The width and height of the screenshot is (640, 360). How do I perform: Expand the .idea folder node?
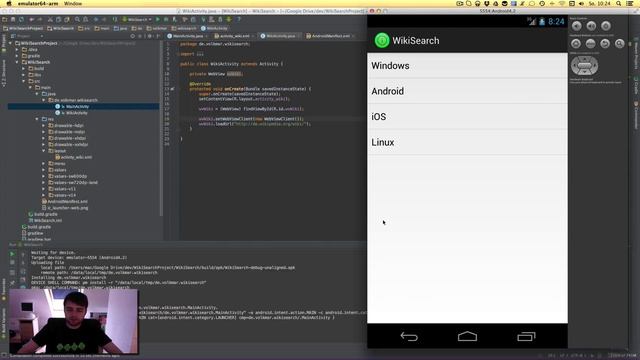17,49
